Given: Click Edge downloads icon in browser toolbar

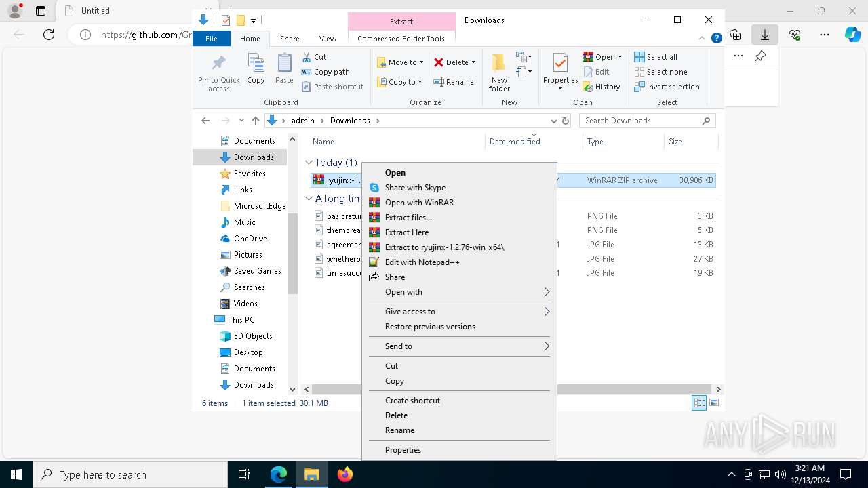Looking at the screenshot, I should [764, 35].
